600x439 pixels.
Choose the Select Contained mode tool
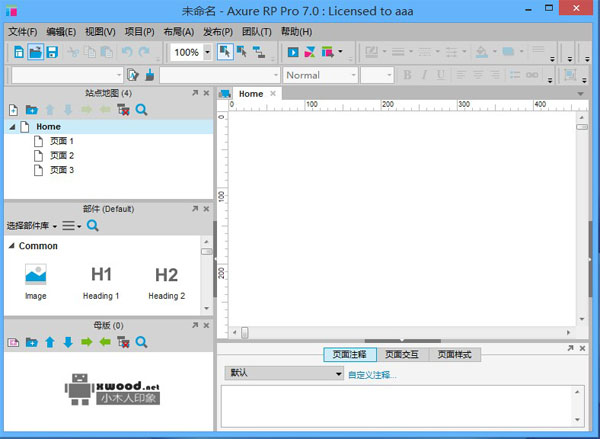242,52
